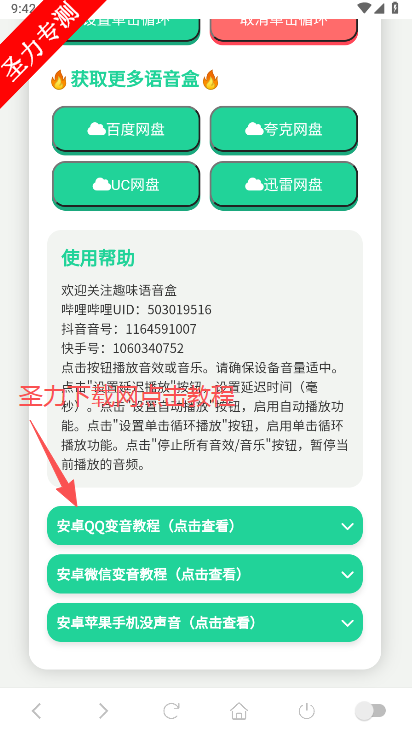Screen dimensions: 412x733
Task: Toggle the switch in the bottom toolbar
Action: click(370, 711)
